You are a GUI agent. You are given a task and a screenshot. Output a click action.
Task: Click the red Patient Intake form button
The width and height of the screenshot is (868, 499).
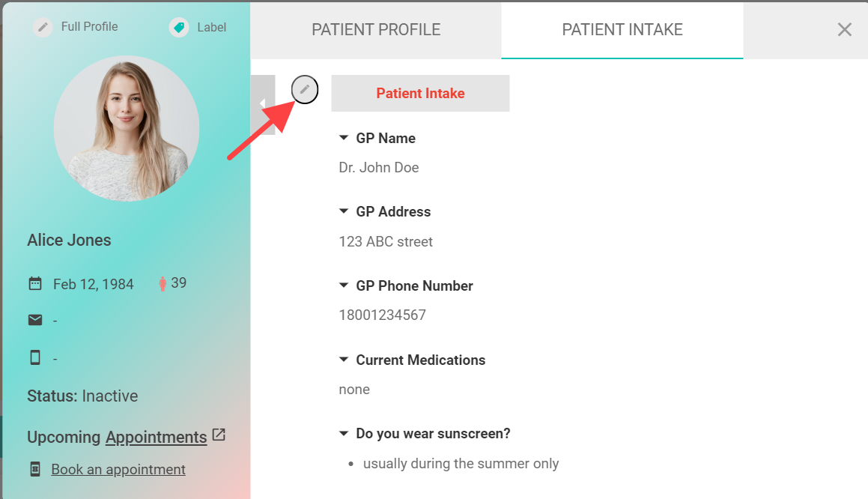pyautogui.click(x=420, y=93)
